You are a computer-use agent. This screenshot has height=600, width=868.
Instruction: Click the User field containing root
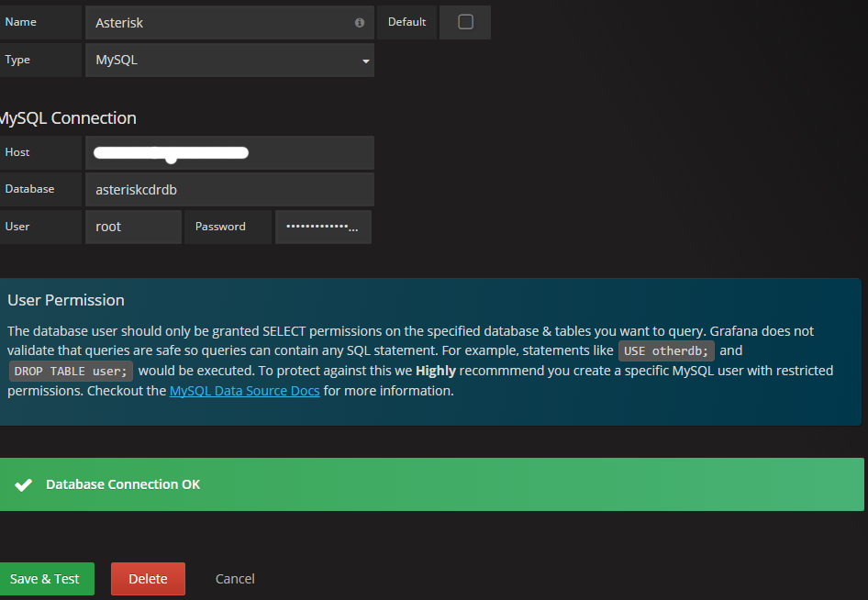(133, 227)
